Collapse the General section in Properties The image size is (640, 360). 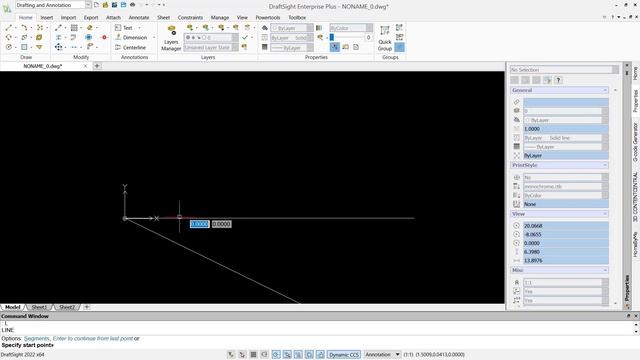point(605,90)
